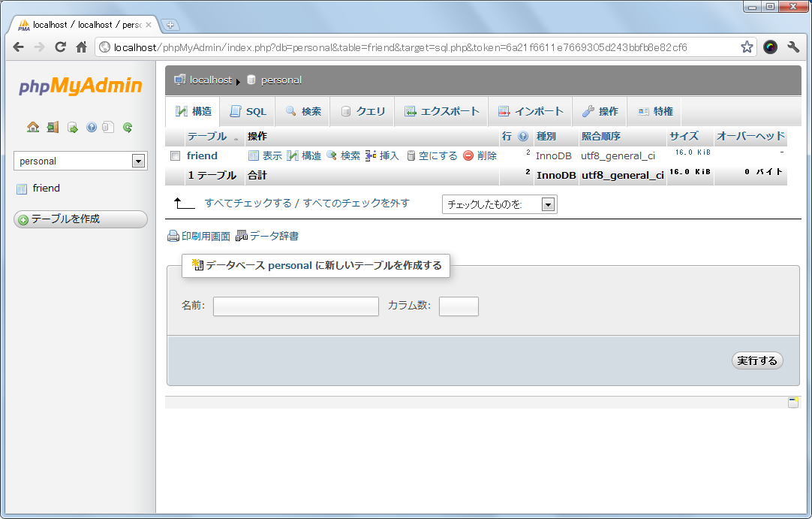812x519 pixels.
Task: Browse friend table via 表示
Action: [x=265, y=155]
